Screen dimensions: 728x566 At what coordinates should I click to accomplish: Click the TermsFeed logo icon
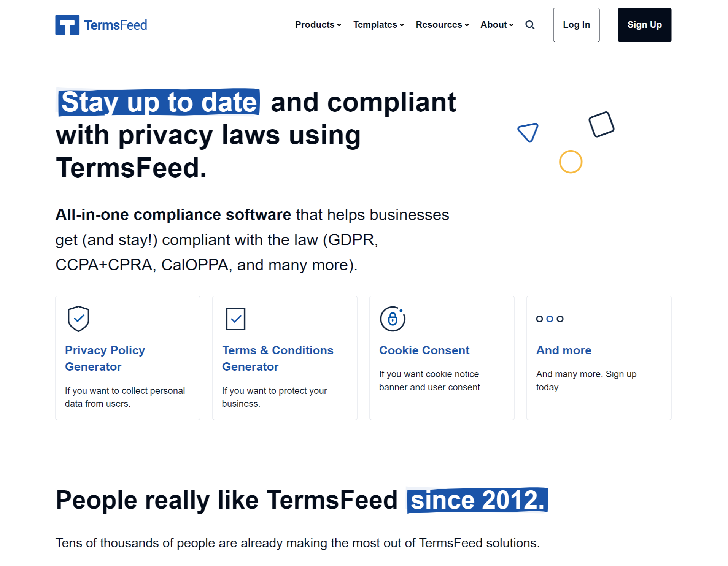67,25
